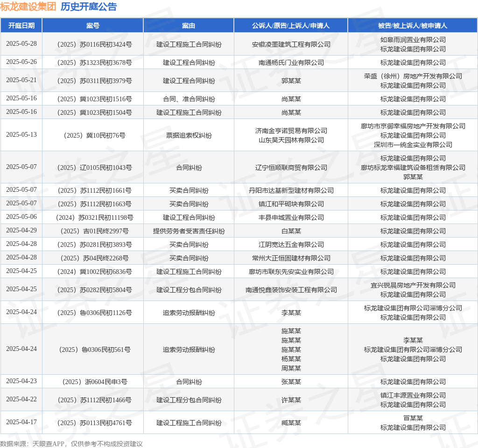Image resolution: width=478 pixels, height=448 pixels.
Task: Click plaintiff 张某某
Action: click(x=291, y=382)
